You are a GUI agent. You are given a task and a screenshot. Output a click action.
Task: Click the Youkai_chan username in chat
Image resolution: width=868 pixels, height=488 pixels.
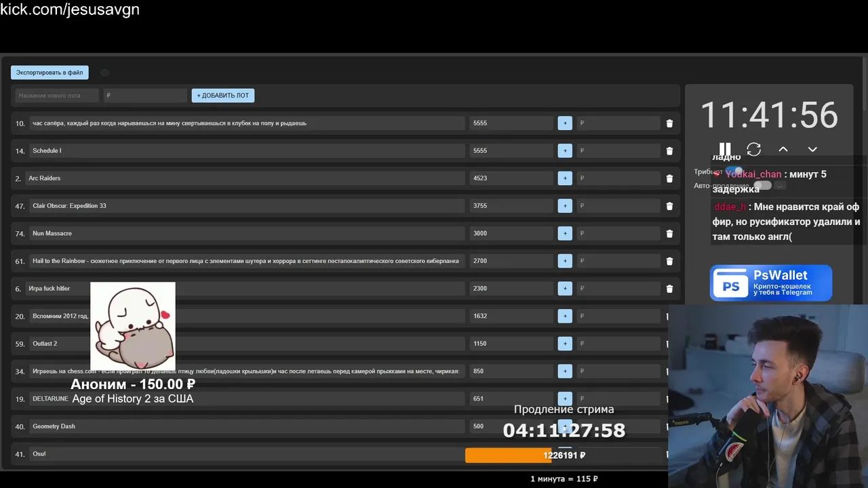pyautogui.click(x=753, y=174)
